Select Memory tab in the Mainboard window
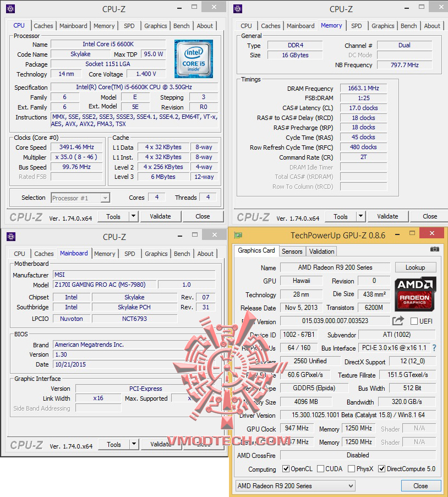The height and width of the screenshot is (497, 448). pyautogui.click(x=105, y=254)
